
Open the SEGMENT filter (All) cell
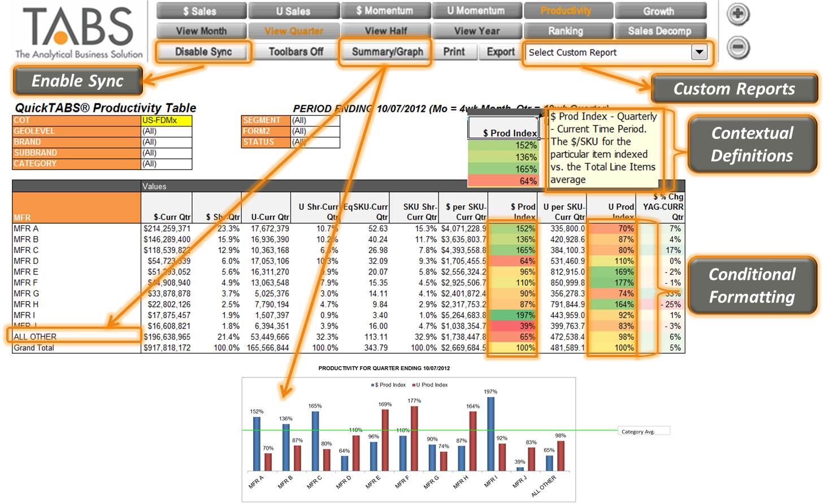(315, 120)
